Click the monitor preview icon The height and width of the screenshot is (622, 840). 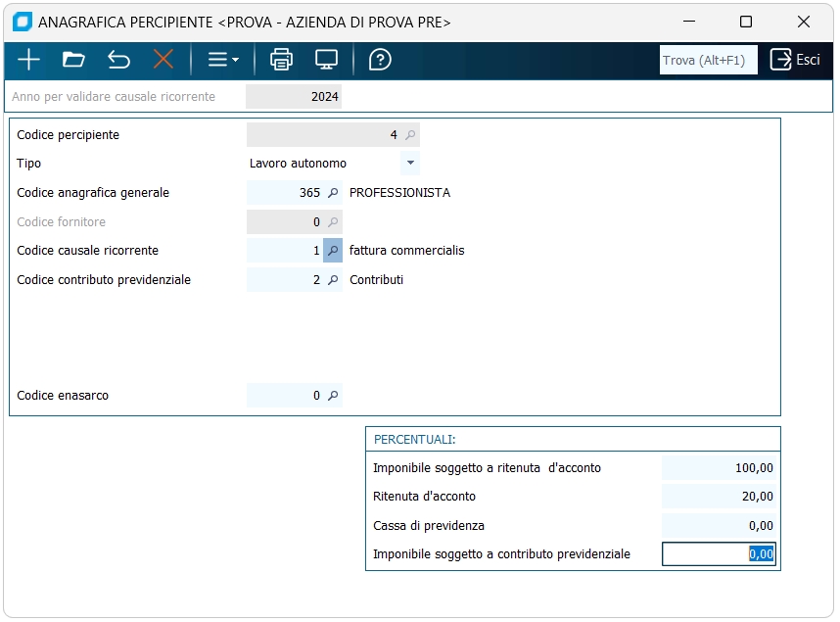pos(326,60)
